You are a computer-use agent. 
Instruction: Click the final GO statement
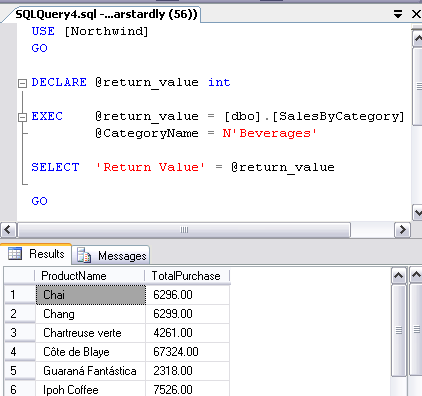click(x=39, y=201)
